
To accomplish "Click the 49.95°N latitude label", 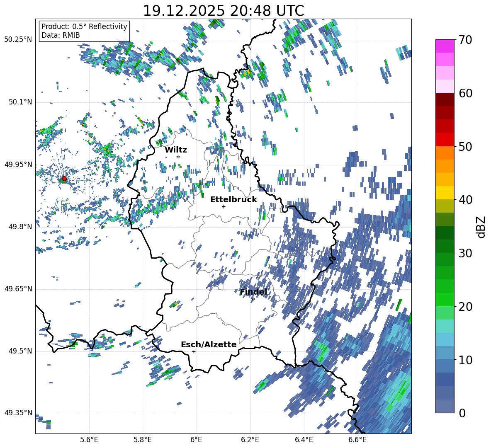I will (18, 164).
